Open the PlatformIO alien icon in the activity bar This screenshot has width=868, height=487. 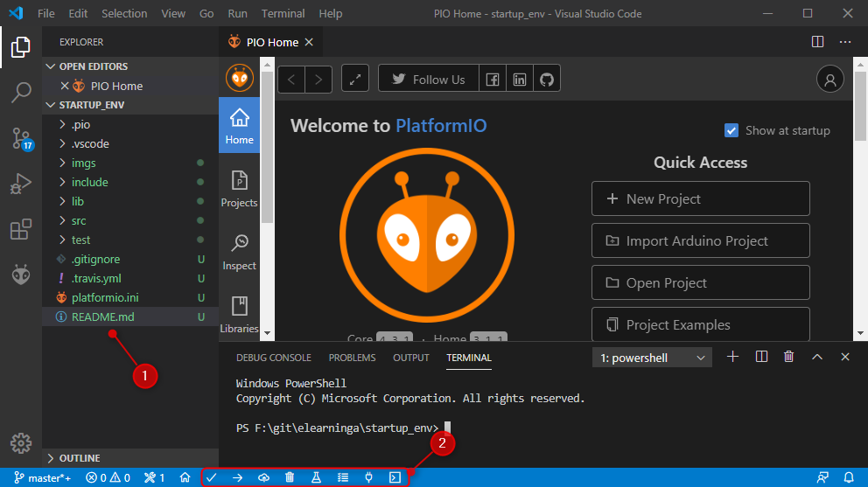coord(20,275)
